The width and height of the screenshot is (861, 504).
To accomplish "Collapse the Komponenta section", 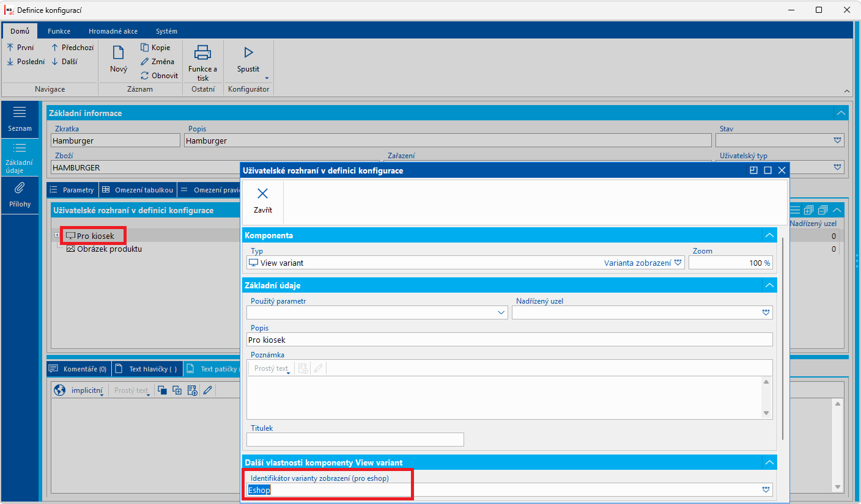I will click(x=769, y=235).
